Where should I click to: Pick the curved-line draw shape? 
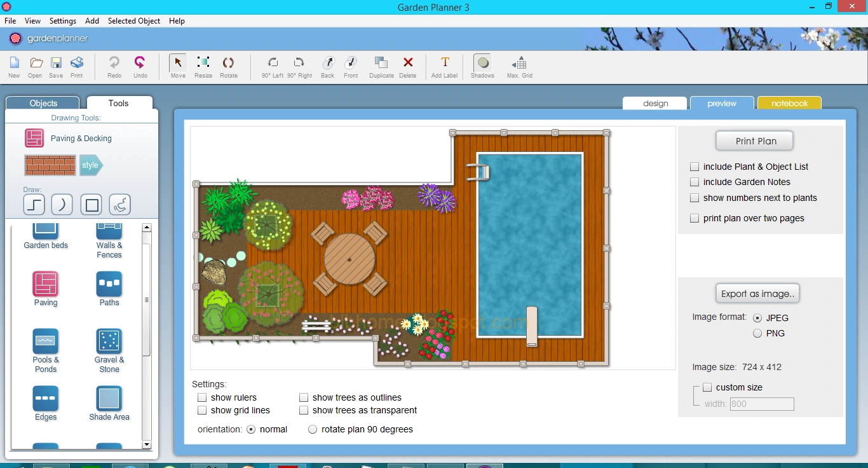[x=62, y=205]
